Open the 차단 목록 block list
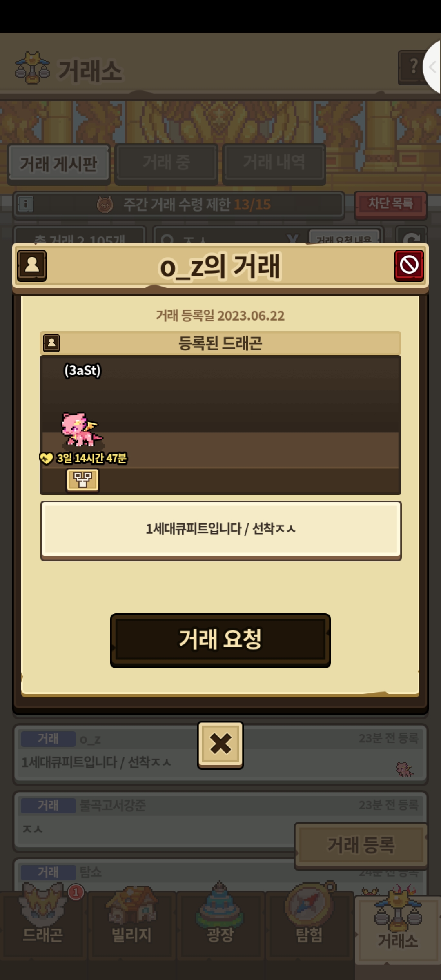Viewport: 441px width, 980px height. [390, 204]
